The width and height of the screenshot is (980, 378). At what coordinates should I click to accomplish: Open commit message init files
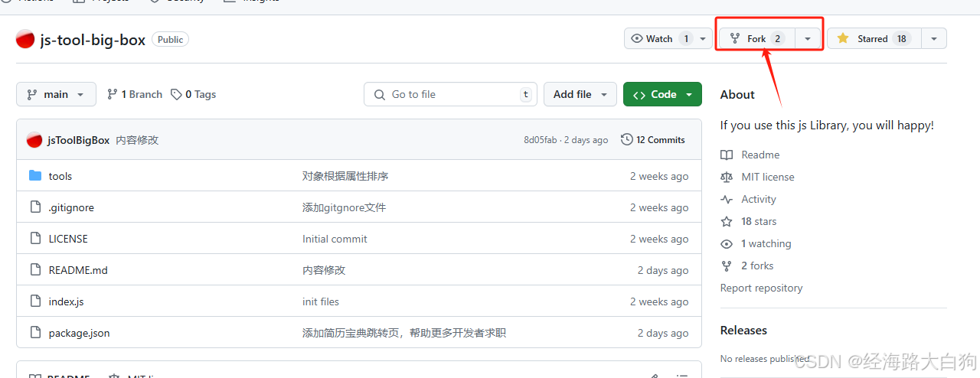(321, 301)
